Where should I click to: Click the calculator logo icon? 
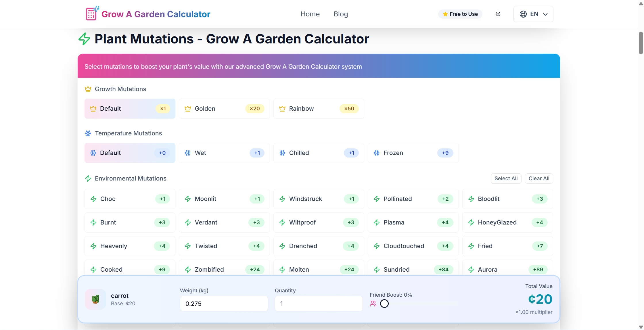pos(92,14)
